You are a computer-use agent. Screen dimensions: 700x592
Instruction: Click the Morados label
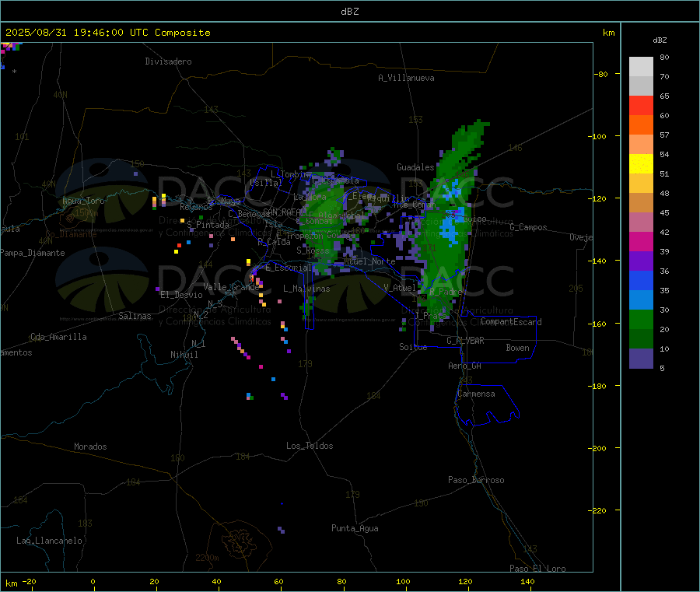pos(90,447)
